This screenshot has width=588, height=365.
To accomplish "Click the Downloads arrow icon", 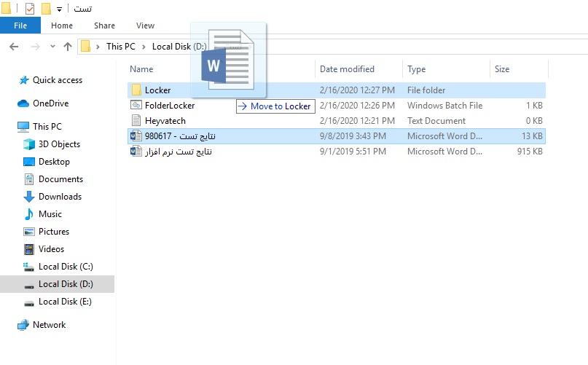I will click(29, 197).
